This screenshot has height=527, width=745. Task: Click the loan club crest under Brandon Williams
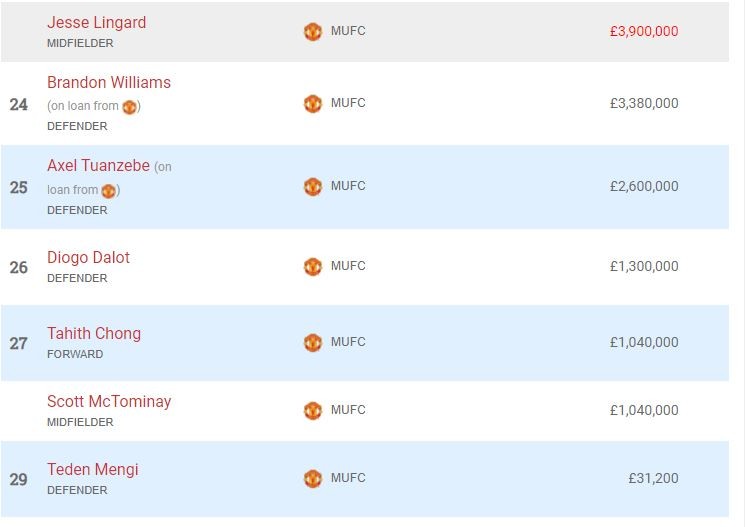tap(129, 107)
